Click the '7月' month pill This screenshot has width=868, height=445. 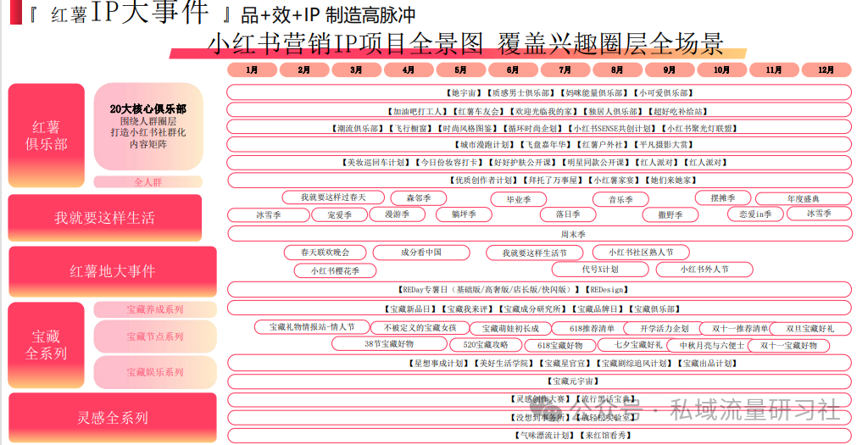click(x=565, y=70)
